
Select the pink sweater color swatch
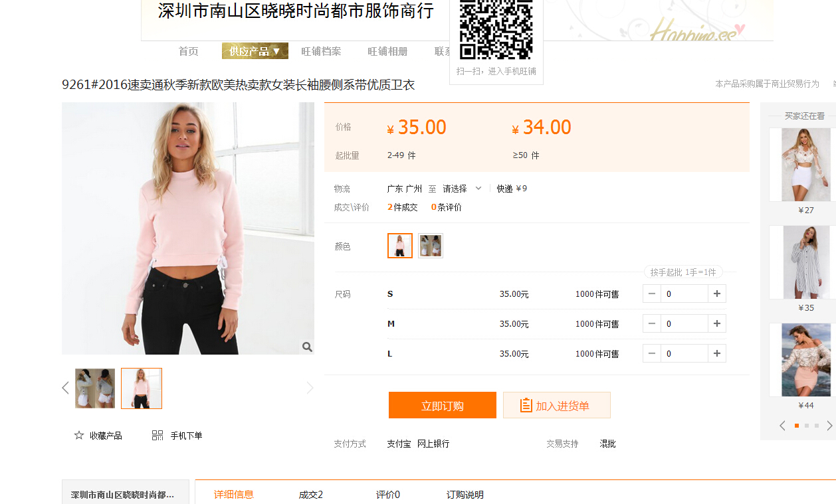tap(400, 246)
